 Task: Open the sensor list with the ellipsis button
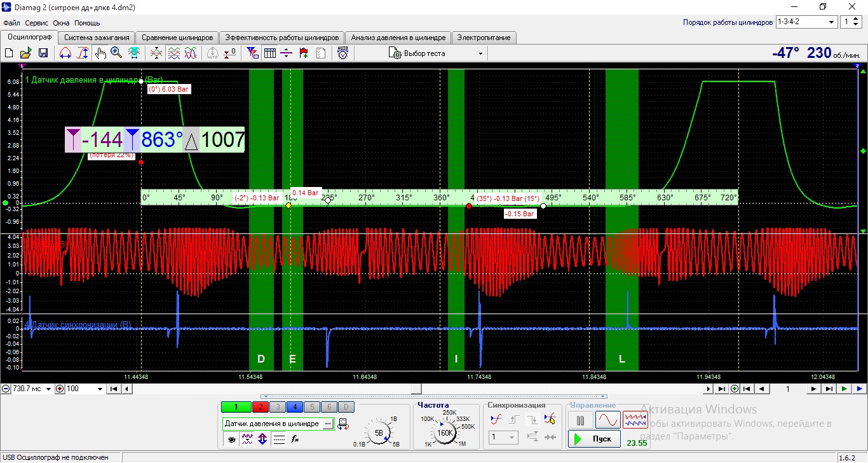[x=328, y=424]
